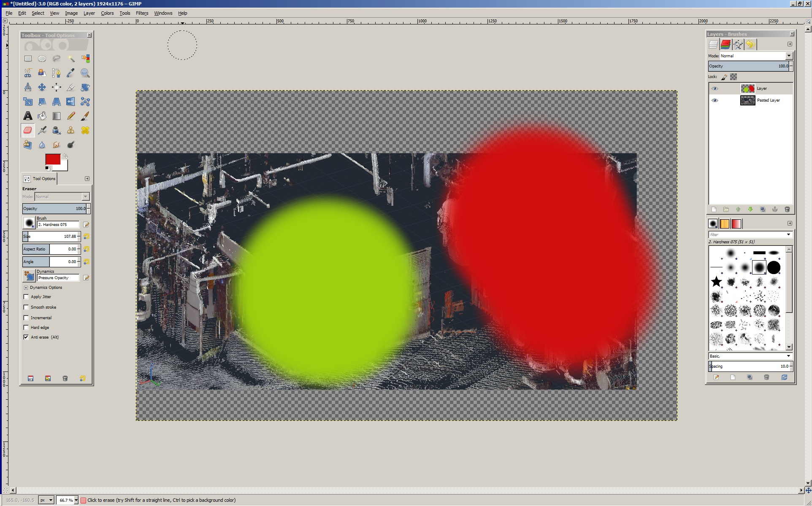Select the Eraser tool
The height and width of the screenshot is (506, 812).
(28, 130)
